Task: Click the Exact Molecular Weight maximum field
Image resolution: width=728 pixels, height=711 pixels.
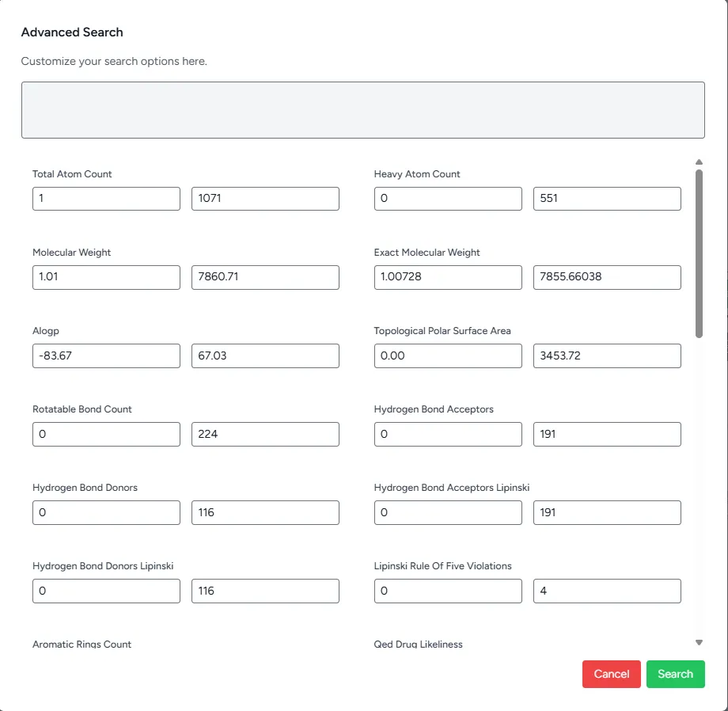Action: [x=607, y=277]
